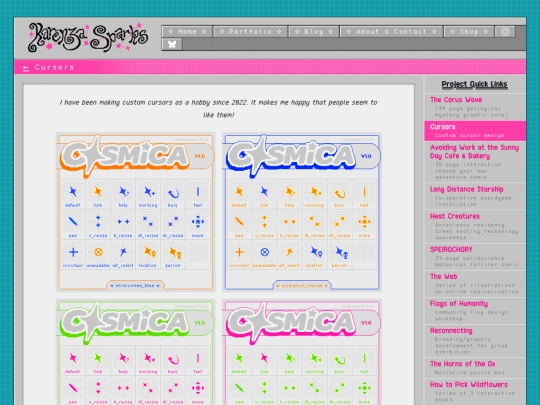Open the Instagram icon in the navigation bar

coord(505,32)
